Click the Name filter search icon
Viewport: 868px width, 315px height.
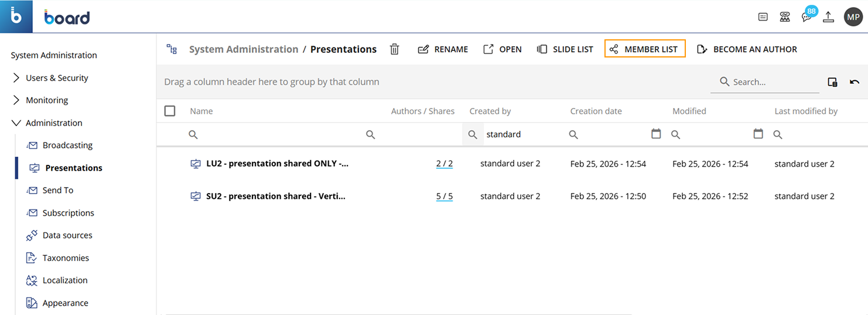tap(193, 134)
